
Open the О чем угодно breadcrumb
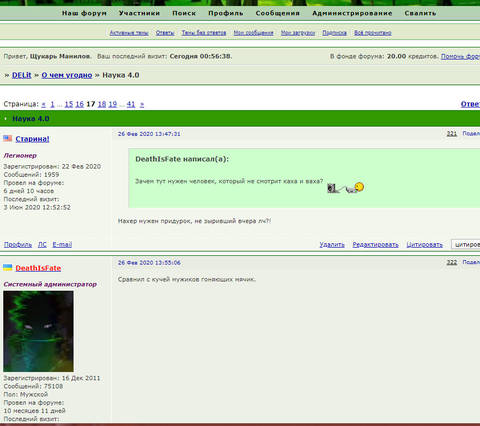(67, 75)
